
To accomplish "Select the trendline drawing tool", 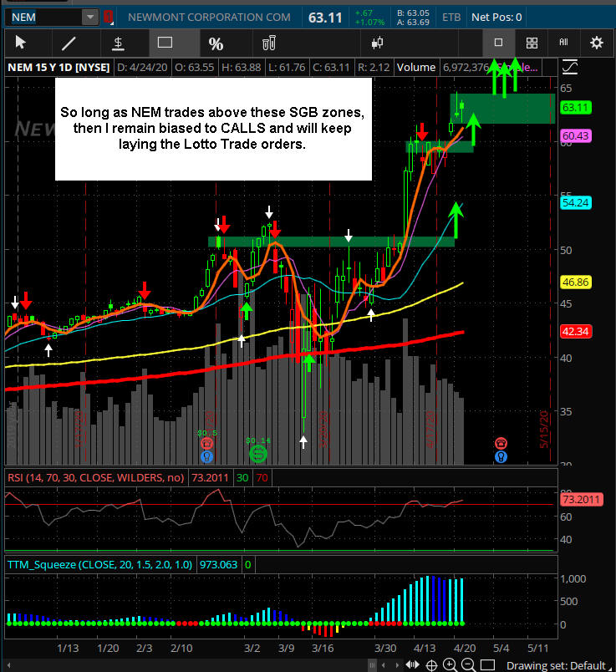I will click(69, 43).
